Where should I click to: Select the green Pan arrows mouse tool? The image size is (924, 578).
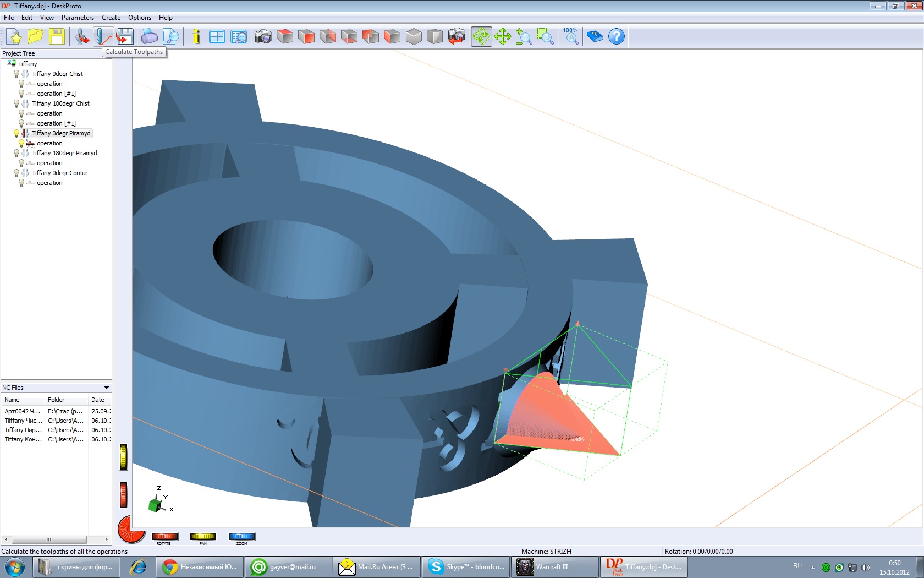tap(502, 37)
